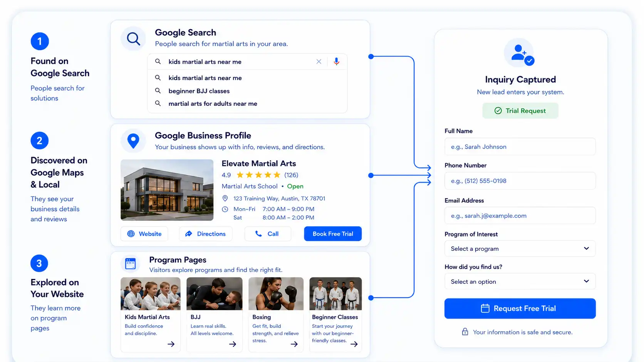Click the Call button
644x362 pixels.
268,234
